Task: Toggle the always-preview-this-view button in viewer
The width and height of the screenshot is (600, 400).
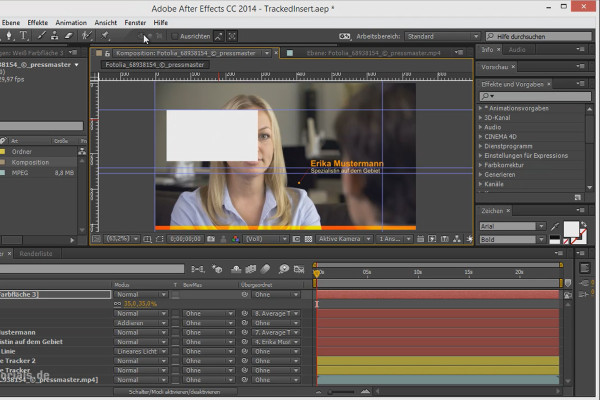Action: [96, 239]
